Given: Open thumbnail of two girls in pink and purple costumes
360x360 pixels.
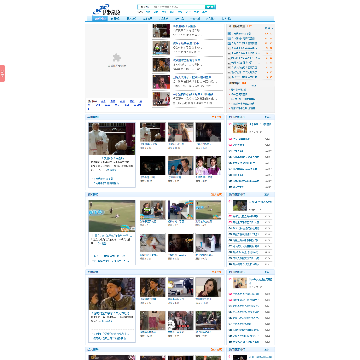Looking at the screenshot, I should pos(208,165).
